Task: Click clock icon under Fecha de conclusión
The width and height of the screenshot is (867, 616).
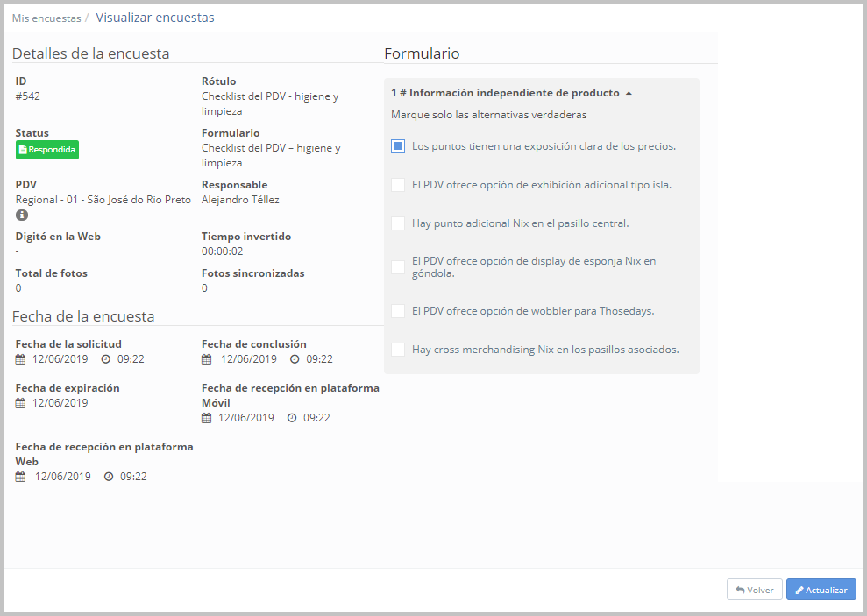Action: pyautogui.click(x=295, y=359)
